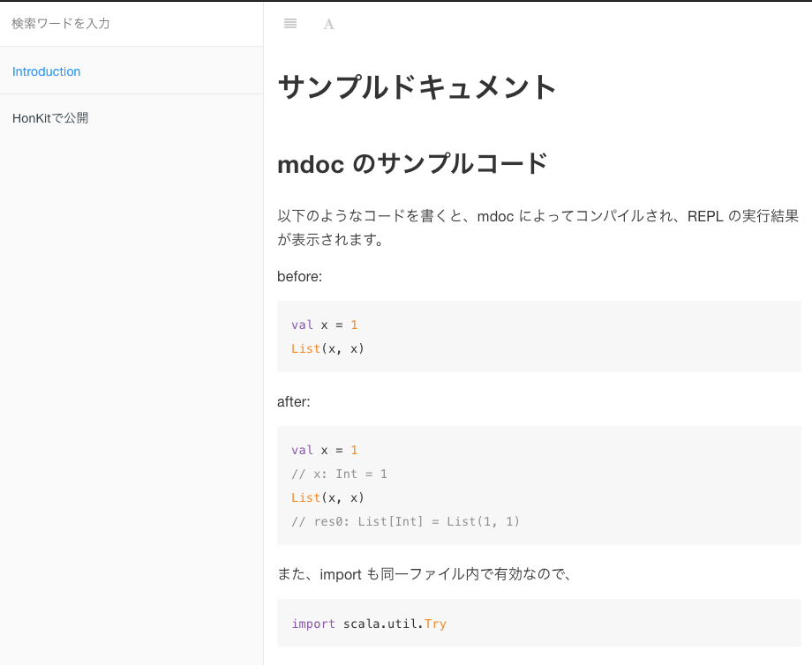Image resolution: width=812 pixels, height=665 pixels.
Task: Select the mdoc のサンプルコード heading
Action: 412,164
